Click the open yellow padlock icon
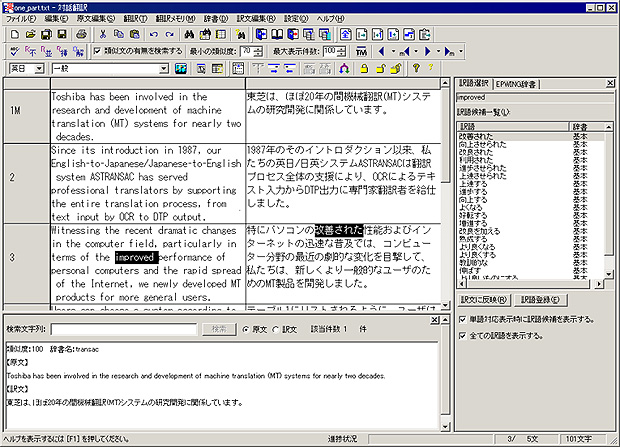 (380, 69)
